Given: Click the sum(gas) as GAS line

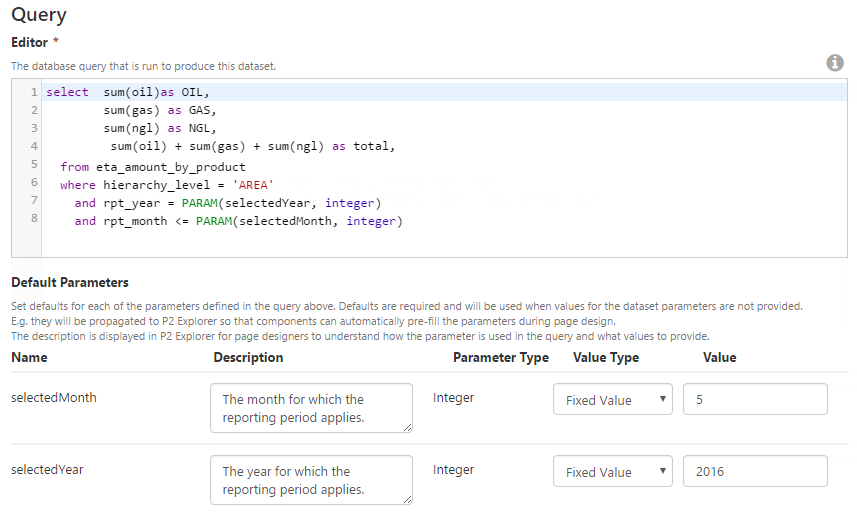Looking at the screenshot, I should 160,111.
